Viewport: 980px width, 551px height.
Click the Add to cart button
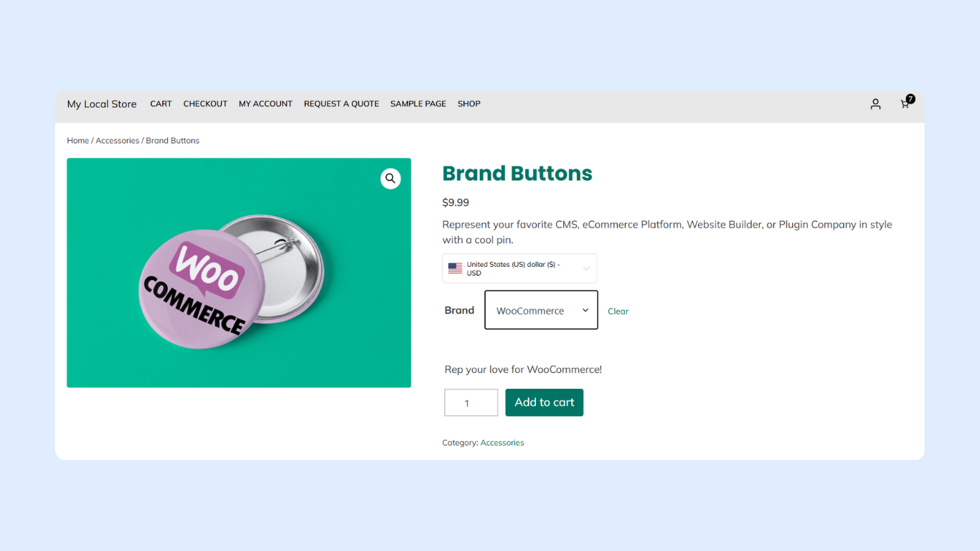(x=544, y=402)
